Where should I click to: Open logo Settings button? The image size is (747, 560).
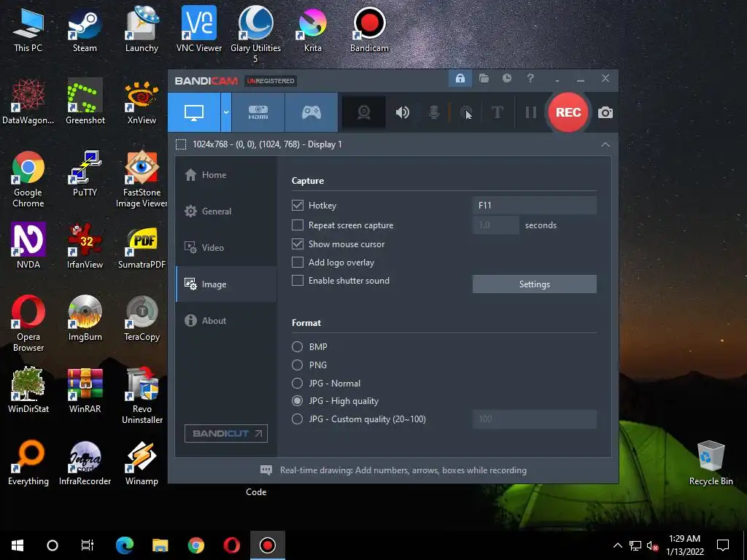[534, 284]
